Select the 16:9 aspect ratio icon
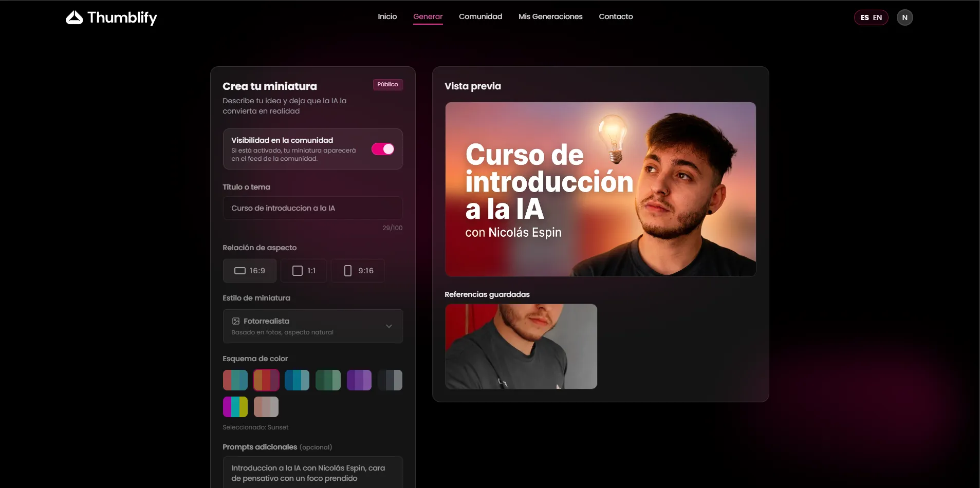The height and width of the screenshot is (488, 980). pyautogui.click(x=239, y=270)
